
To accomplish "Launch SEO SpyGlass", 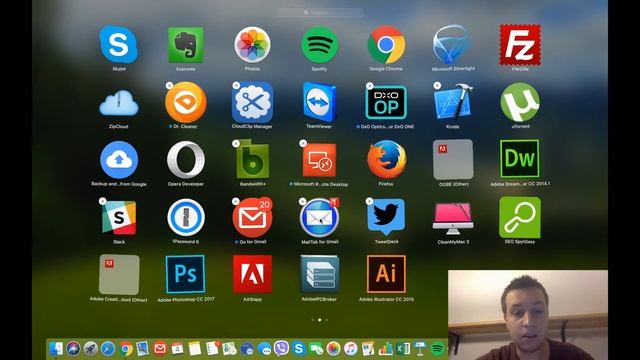I will pos(520,218).
